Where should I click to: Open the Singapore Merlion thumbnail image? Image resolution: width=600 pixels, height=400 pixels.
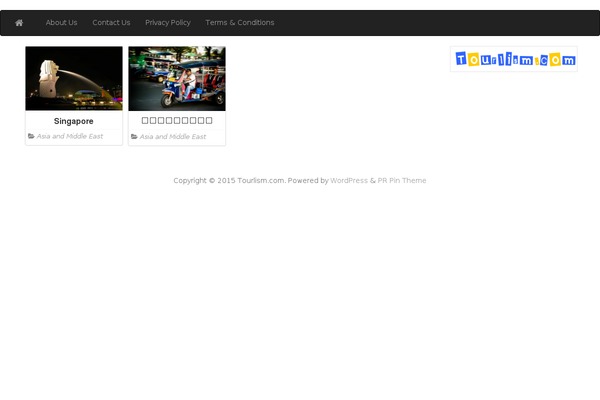pos(74,78)
